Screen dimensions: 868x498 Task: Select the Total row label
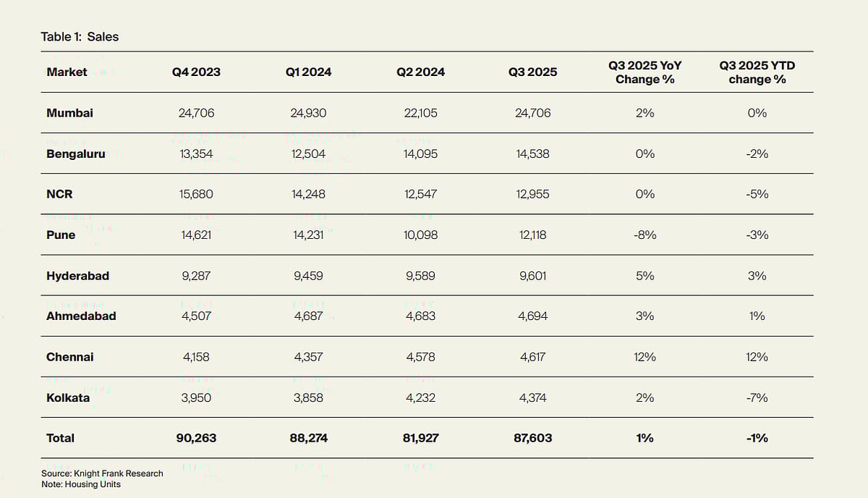(60, 438)
